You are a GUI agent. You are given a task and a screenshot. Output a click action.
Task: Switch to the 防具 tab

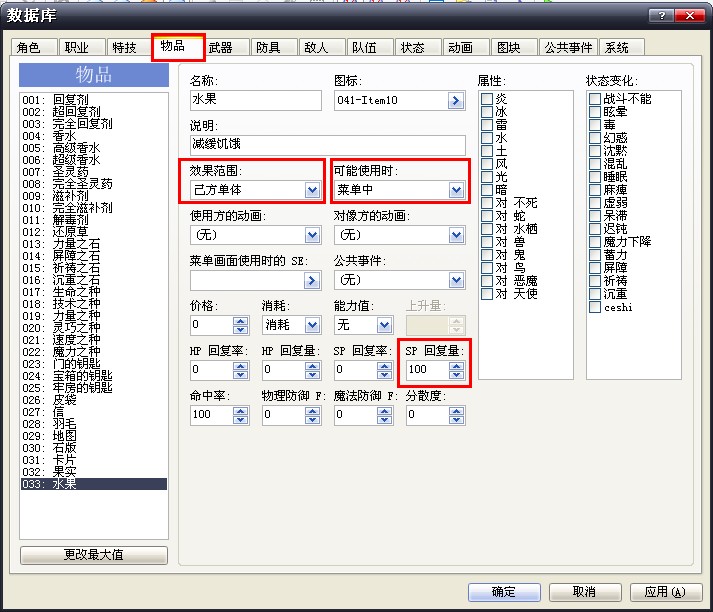click(x=273, y=47)
